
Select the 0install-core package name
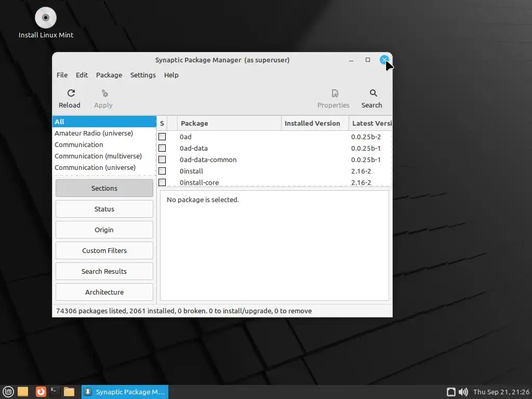199,182
